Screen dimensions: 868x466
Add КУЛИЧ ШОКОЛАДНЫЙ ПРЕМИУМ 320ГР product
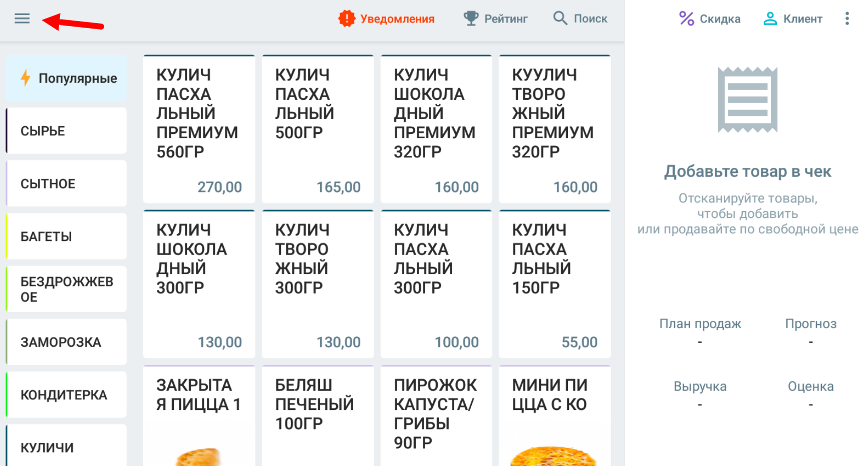(436, 129)
